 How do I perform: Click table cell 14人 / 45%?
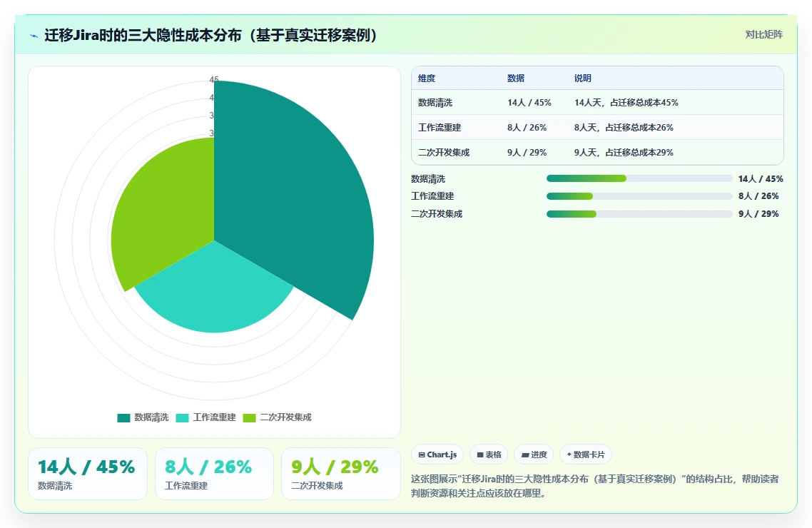[529, 103]
